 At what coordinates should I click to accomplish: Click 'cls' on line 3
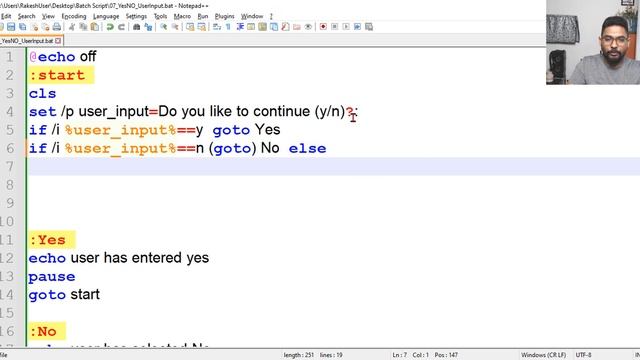tap(42, 93)
